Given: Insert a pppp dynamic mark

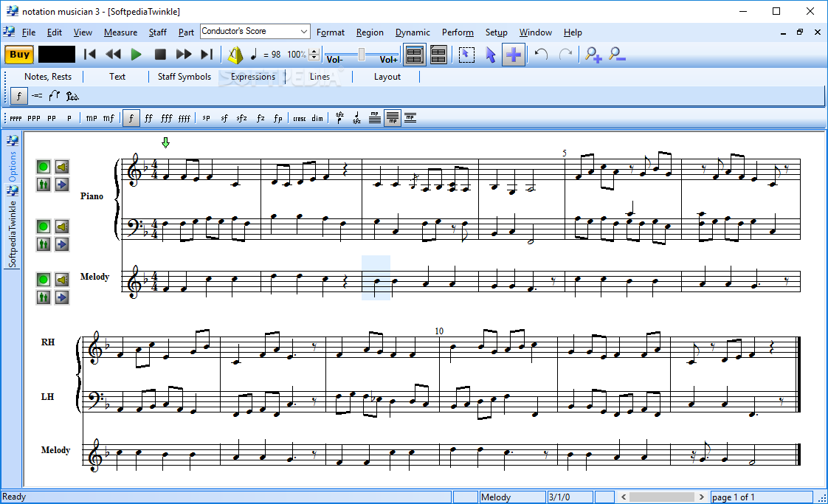Looking at the screenshot, I should (x=15, y=118).
